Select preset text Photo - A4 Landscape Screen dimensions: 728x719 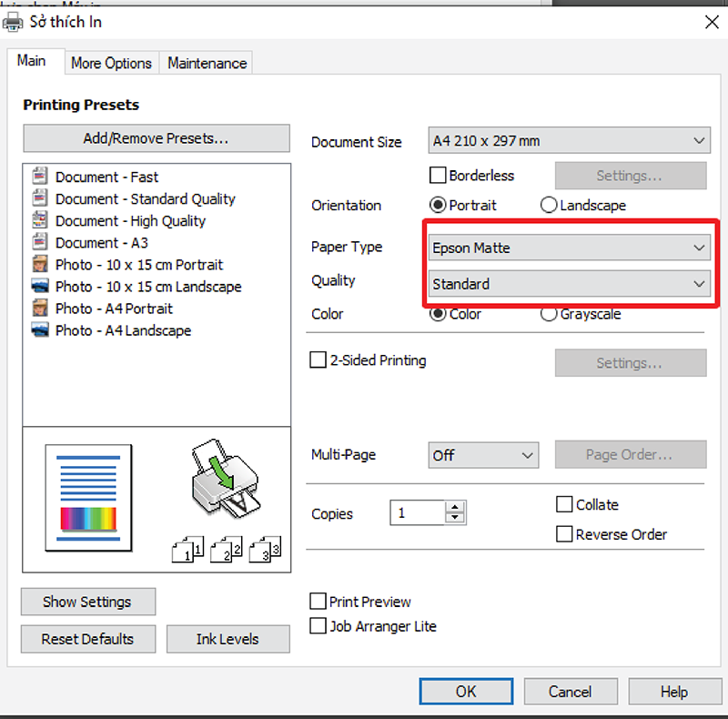tap(123, 330)
